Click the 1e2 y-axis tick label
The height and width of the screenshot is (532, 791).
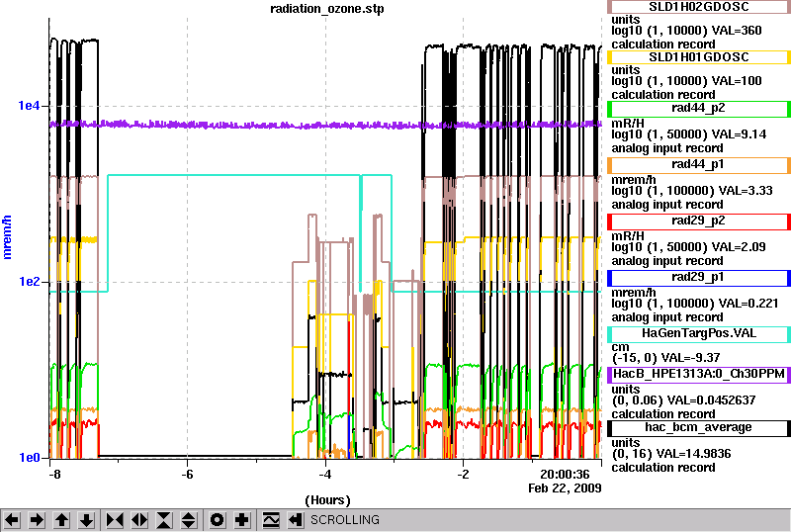point(29,282)
